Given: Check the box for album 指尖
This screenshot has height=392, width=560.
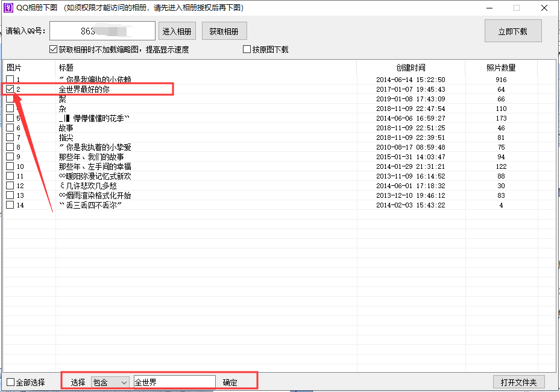Looking at the screenshot, I should pyautogui.click(x=10, y=138).
